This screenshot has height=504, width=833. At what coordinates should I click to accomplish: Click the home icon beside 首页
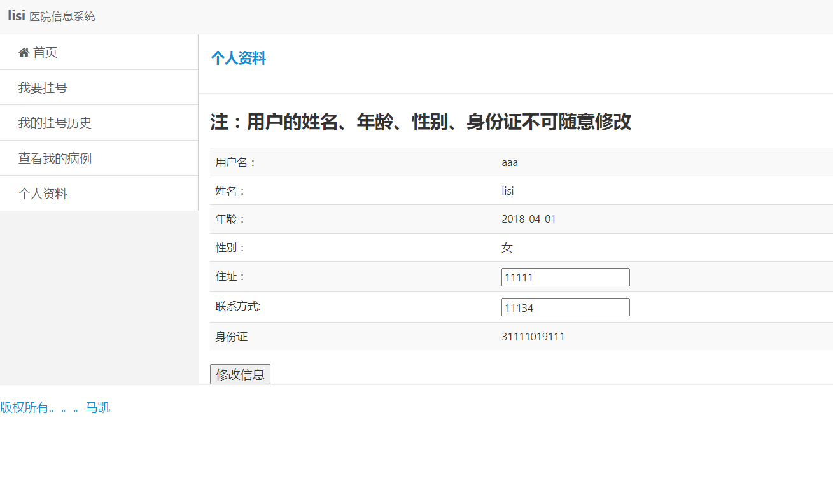[x=24, y=52]
